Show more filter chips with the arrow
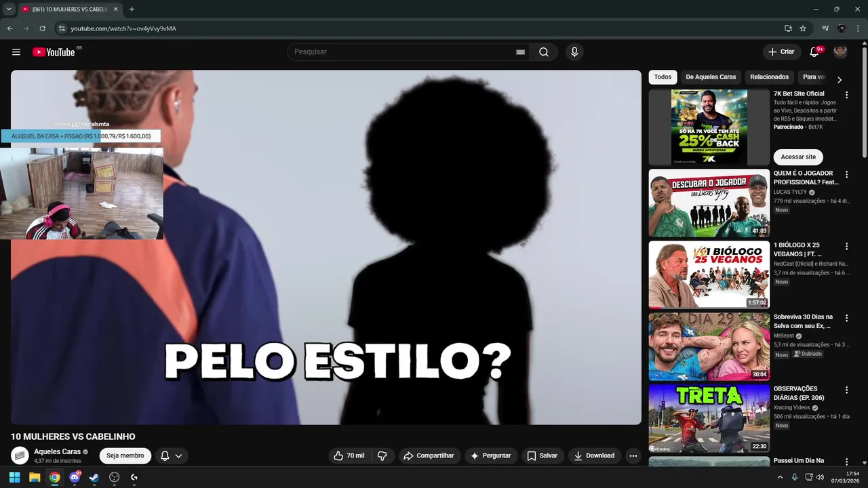 click(x=840, y=80)
